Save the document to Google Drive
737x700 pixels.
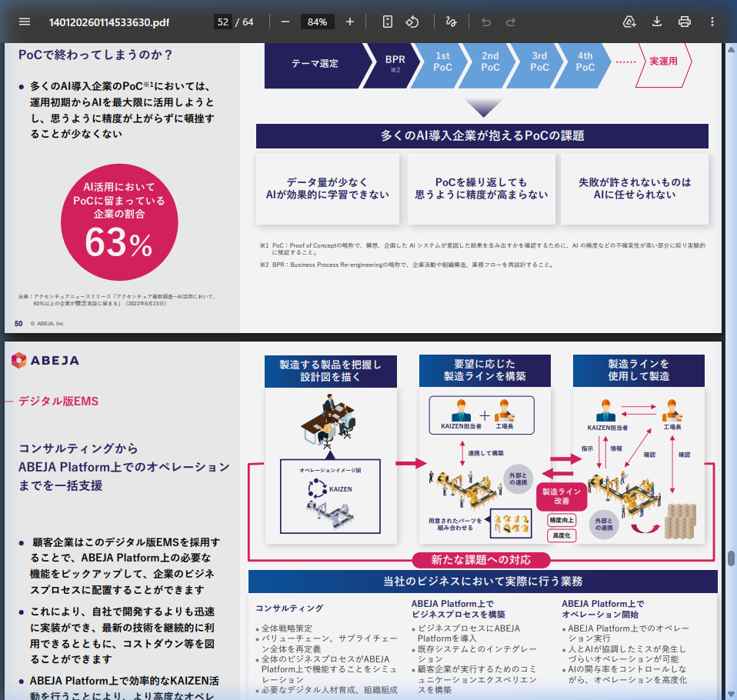pos(629,22)
